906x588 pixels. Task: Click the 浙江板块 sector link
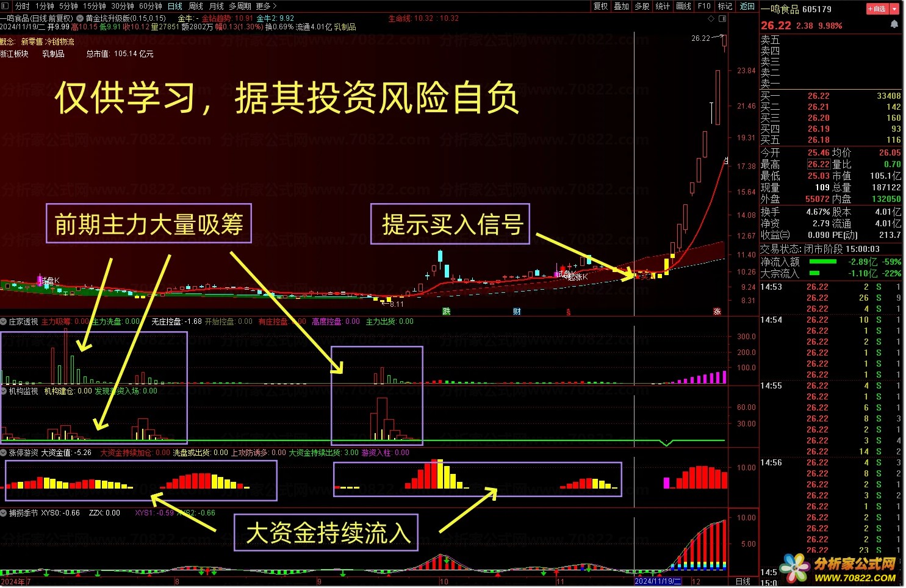[15, 54]
